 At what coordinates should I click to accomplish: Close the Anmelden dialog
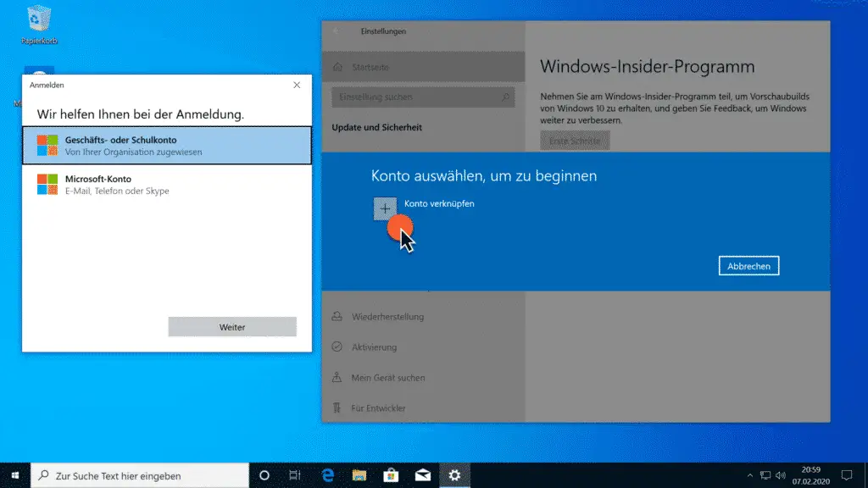[297, 85]
